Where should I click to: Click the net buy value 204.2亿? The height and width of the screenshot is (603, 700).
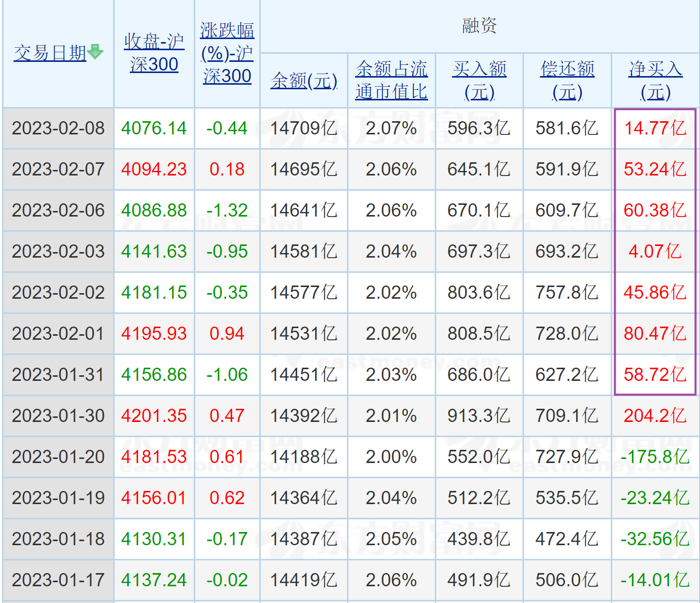pos(655,416)
